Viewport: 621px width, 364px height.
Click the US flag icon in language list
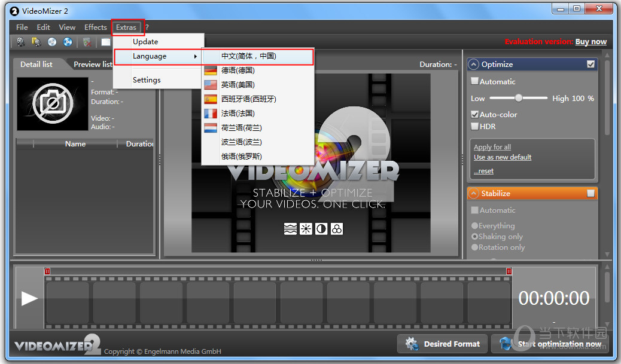tap(211, 85)
